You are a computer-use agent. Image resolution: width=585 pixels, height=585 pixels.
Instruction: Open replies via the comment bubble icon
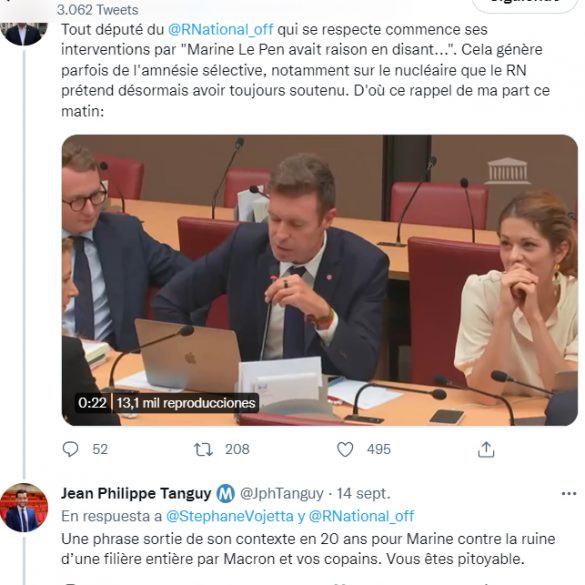tap(71, 449)
